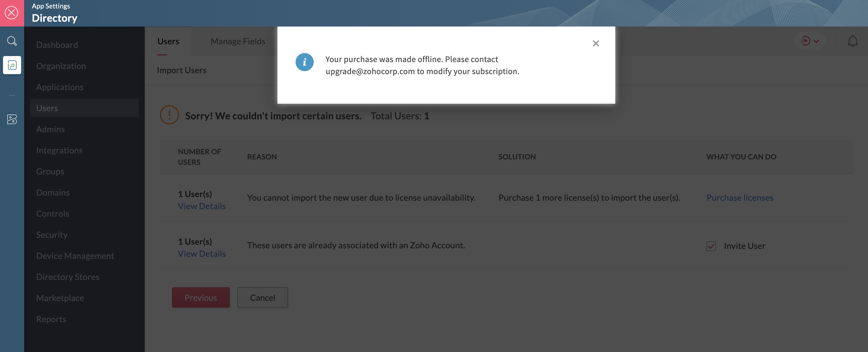Viewport: 868px width, 352px height.
Task: Go to Directory Stores in sidebar
Action: coord(68,277)
